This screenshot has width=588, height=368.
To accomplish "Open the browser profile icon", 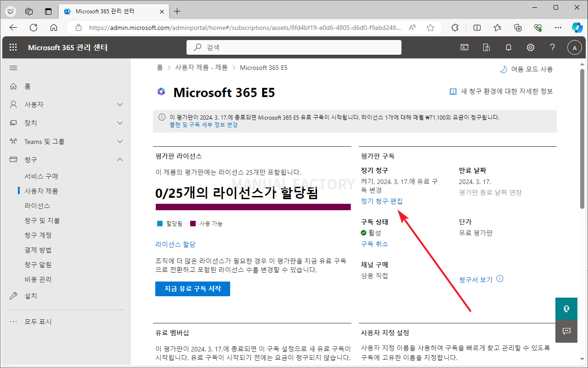I will (x=11, y=11).
